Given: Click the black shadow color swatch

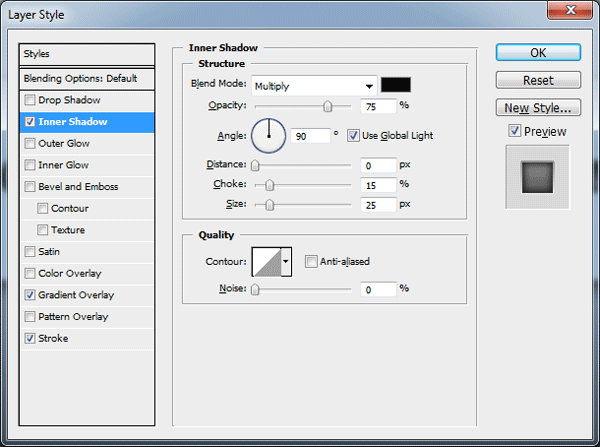Looking at the screenshot, I should coord(396,85).
